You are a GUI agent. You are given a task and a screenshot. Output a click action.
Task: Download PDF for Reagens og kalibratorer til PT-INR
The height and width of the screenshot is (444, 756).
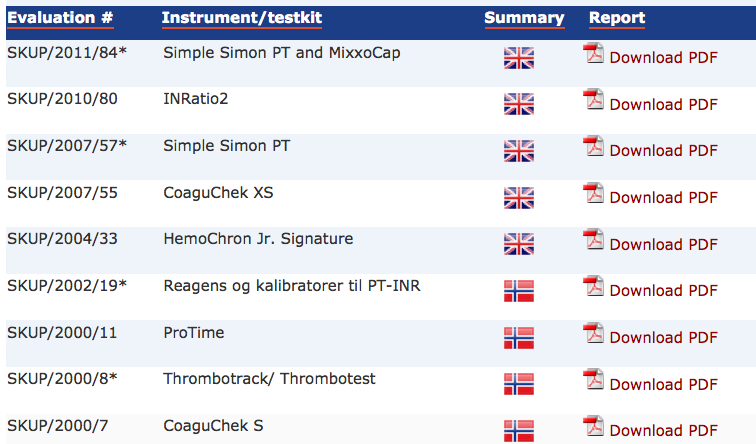[663, 291]
